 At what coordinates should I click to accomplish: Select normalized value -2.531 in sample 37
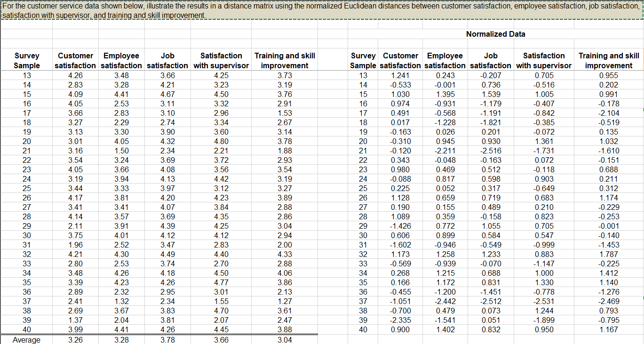coord(544,301)
